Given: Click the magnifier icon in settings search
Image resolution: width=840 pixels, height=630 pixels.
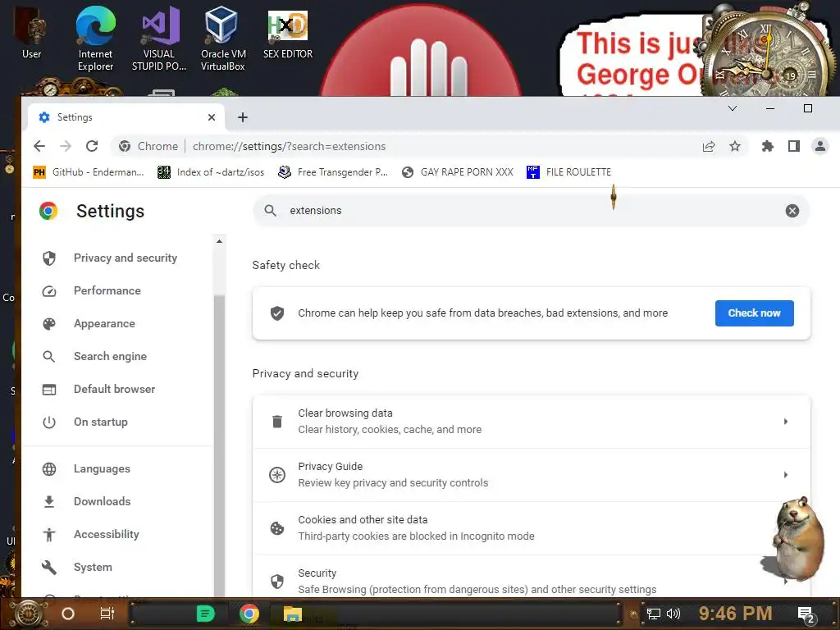Looking at the screenshot, I should [x=271, y=211].
